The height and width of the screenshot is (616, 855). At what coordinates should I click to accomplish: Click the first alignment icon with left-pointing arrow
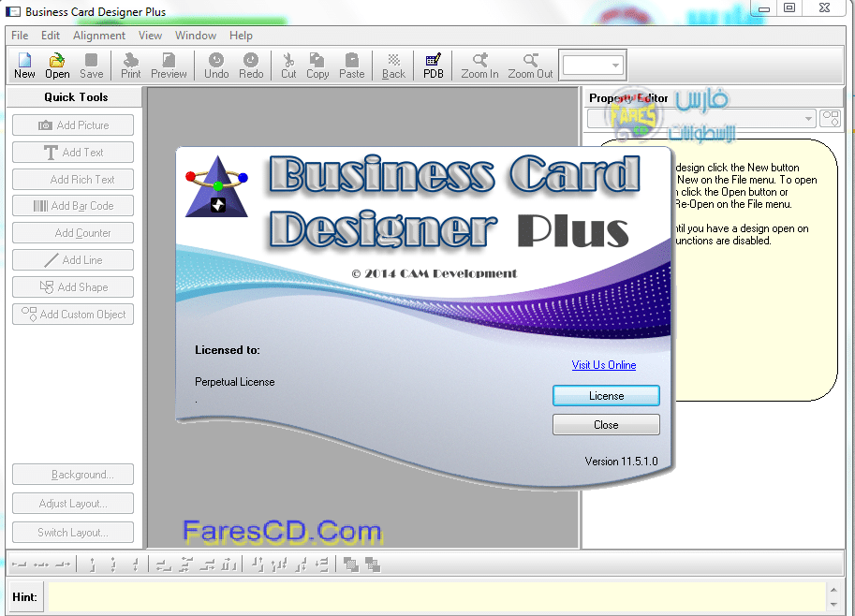[19, 565]
